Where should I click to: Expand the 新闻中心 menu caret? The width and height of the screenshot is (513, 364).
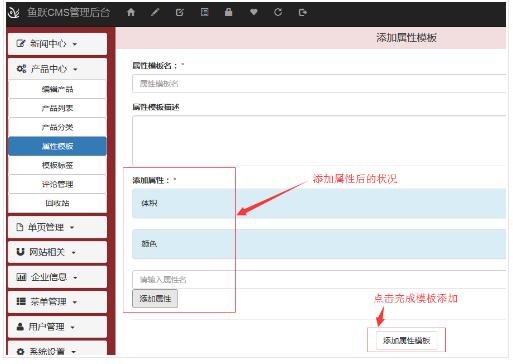75,44
